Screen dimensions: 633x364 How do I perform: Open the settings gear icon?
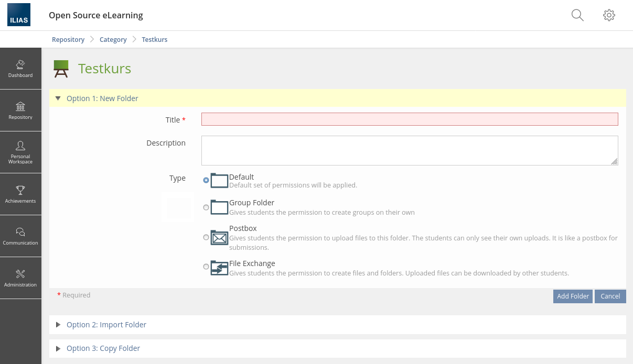[609, 15]
